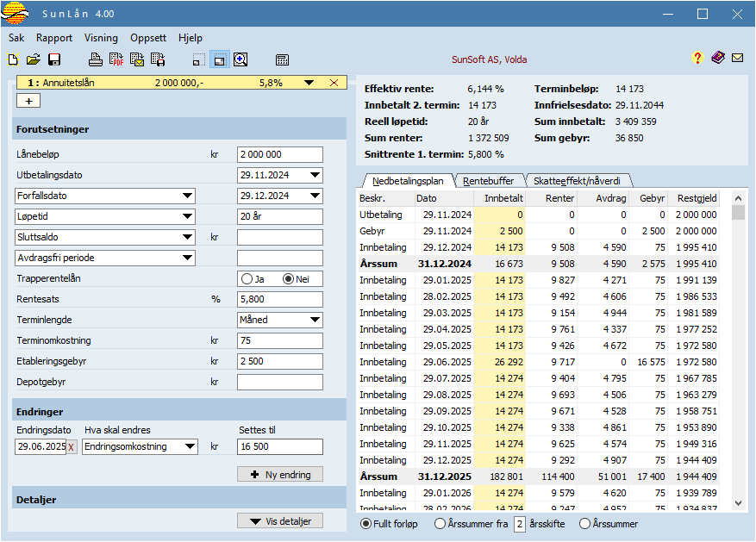Image resolution: width=756 pixels, height=542 pixels.
Task: Open the Endringsomkostning dropdown
Action: tap(188, 447)
